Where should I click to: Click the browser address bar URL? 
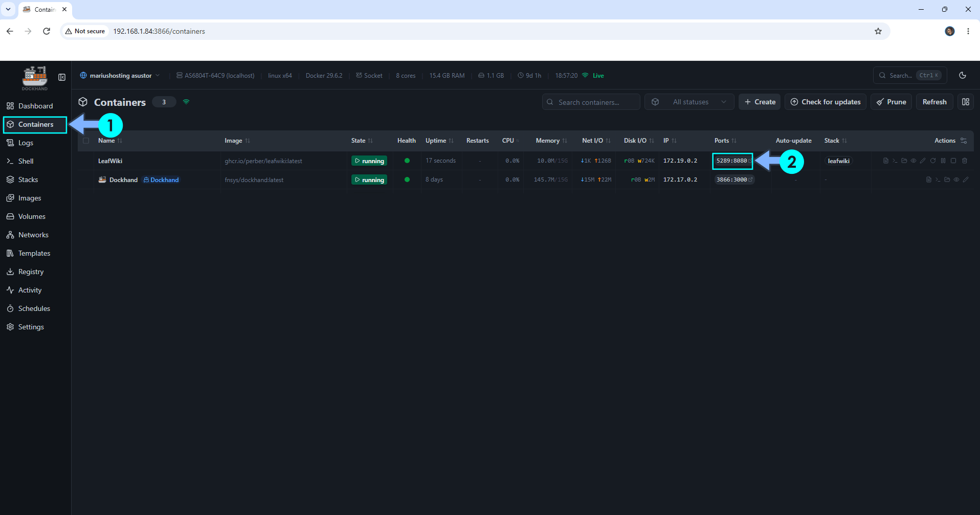159,31
